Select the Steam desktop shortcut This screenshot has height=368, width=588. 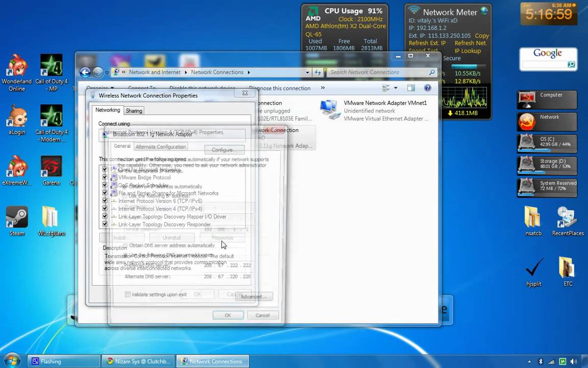[16, 221]
